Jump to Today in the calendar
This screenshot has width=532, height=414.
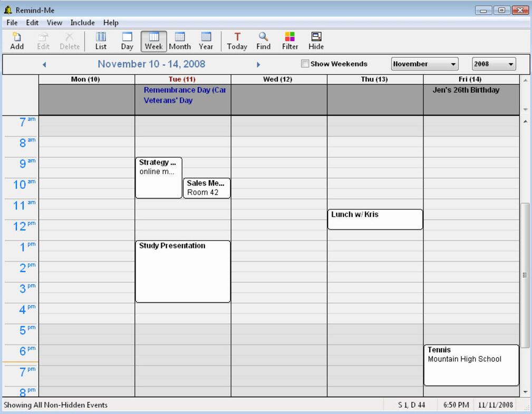[237, 41]
